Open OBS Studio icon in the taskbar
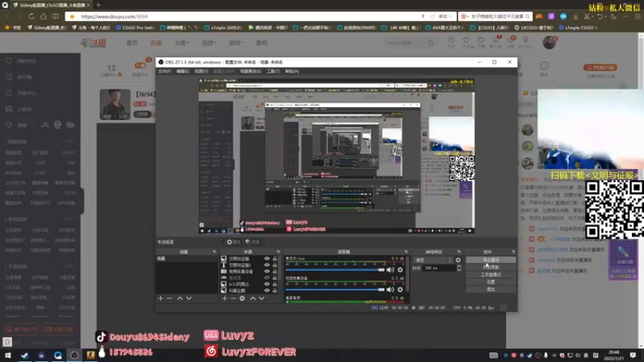Screen dimensions: 644x362 coord(74,355)
